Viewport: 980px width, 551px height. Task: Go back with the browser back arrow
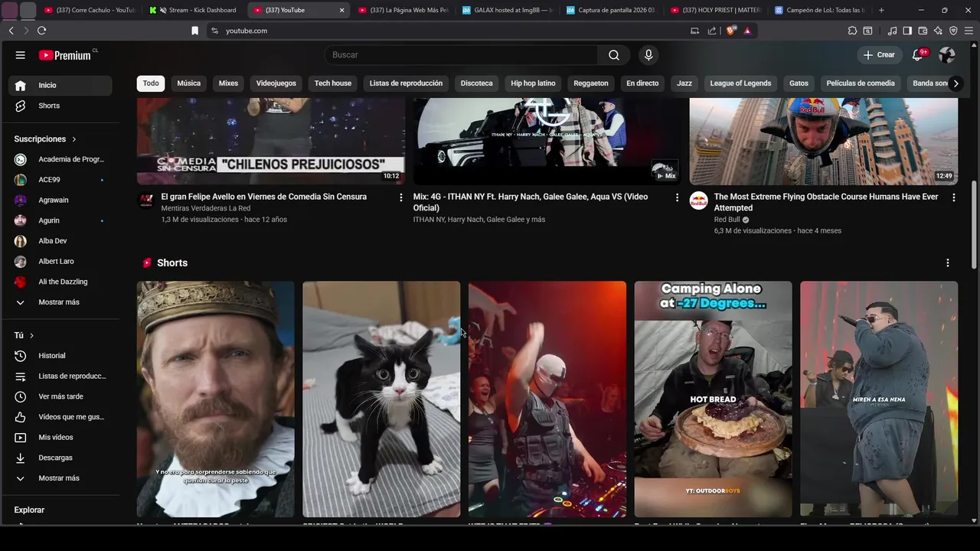click(11, 31)
